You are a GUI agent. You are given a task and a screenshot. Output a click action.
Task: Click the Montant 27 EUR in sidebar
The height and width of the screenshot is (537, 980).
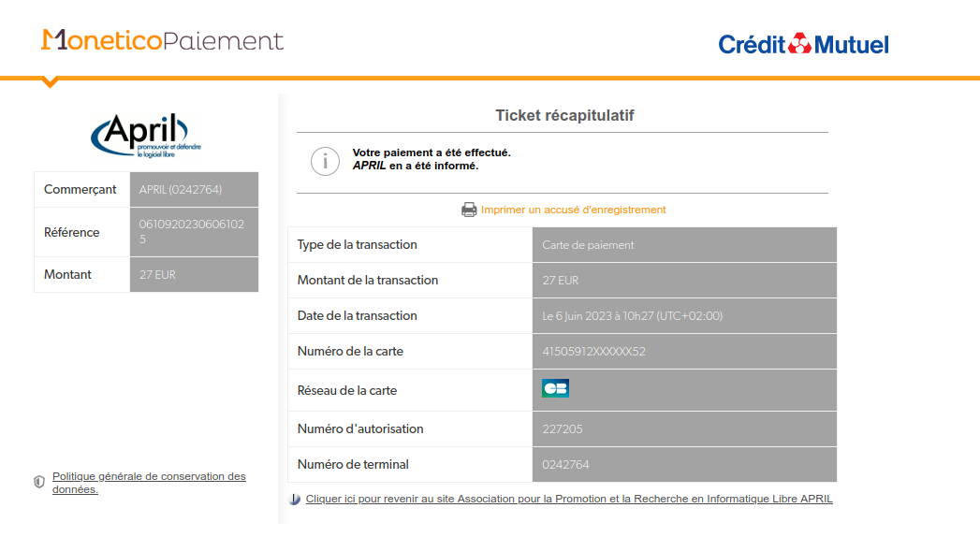(157, 275)
